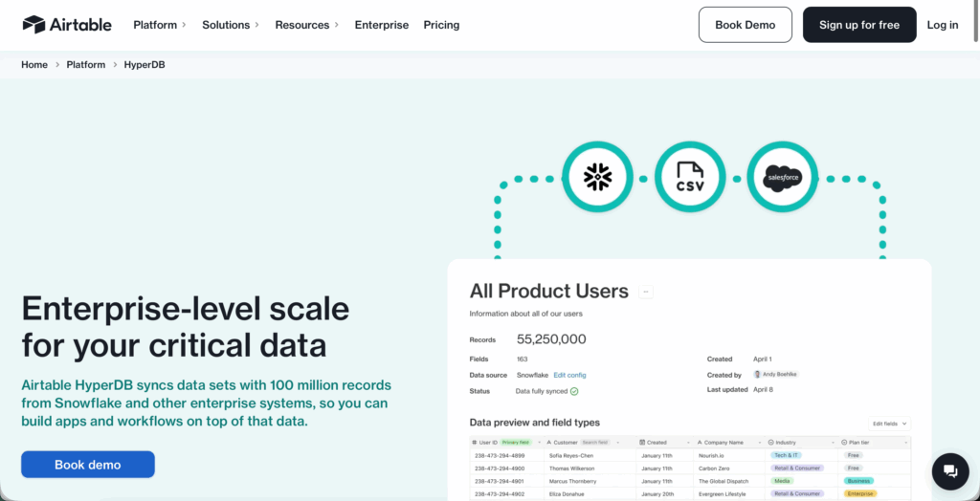This screenshot has width=980, height=501.
Task: Open the Edit fields dropdown
Action: [x=889, y=424]
